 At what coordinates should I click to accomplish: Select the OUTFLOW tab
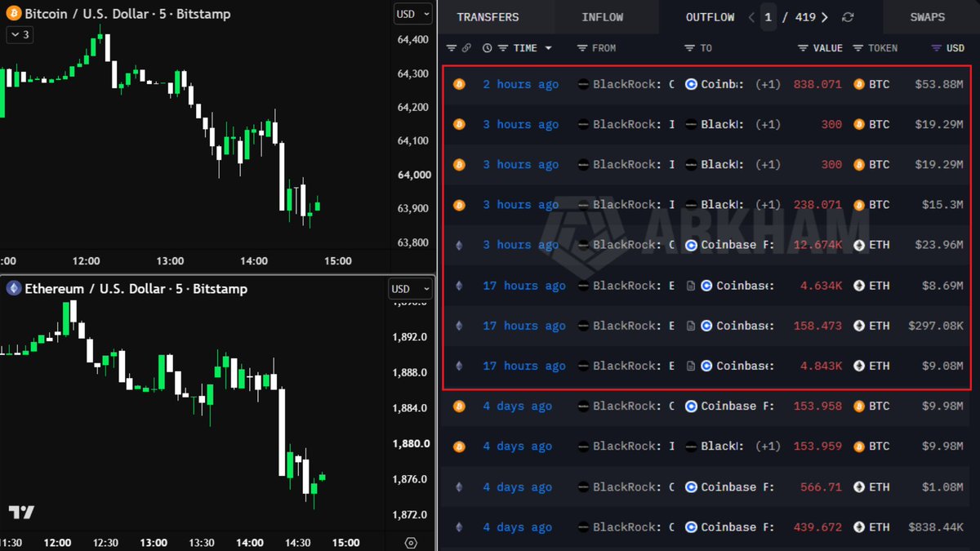click(710, 17)
